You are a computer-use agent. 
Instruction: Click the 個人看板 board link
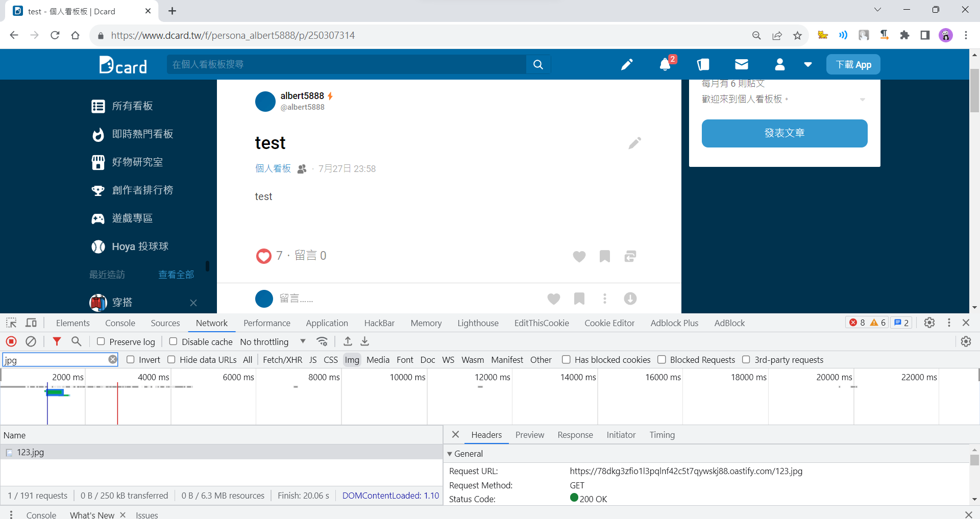pos(273,168)
